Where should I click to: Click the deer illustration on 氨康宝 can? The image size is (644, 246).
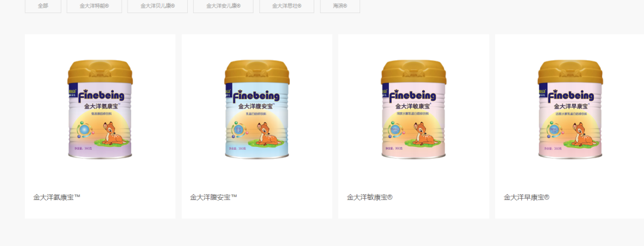113,134
